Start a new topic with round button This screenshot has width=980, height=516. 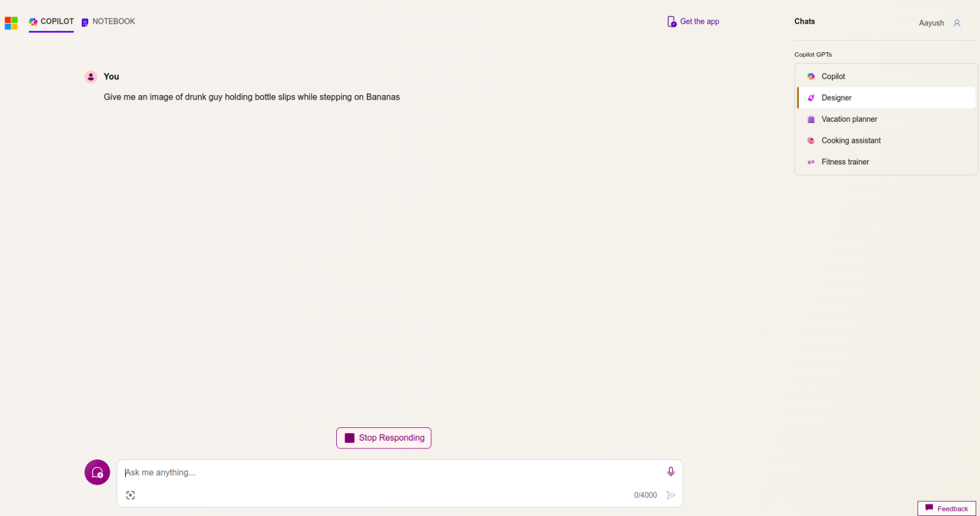pos(97,473)
